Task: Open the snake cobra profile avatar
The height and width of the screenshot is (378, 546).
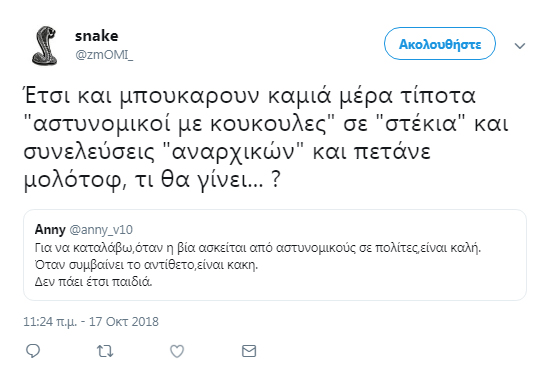Action: coord(45,45)
